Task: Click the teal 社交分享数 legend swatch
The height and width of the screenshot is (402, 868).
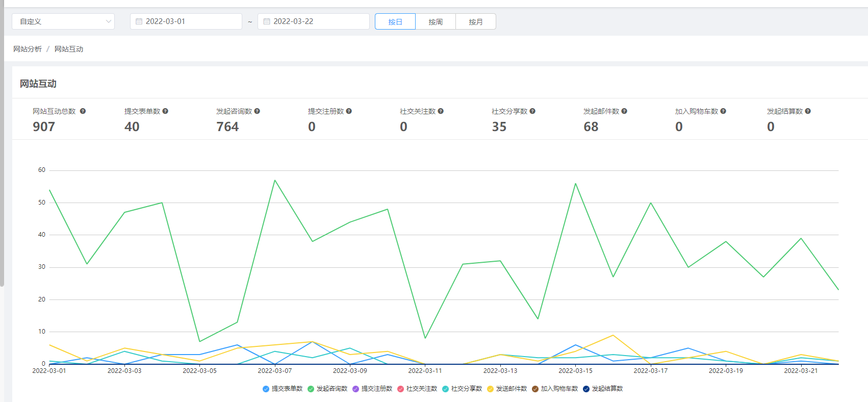Action: (x=446, y=389)
